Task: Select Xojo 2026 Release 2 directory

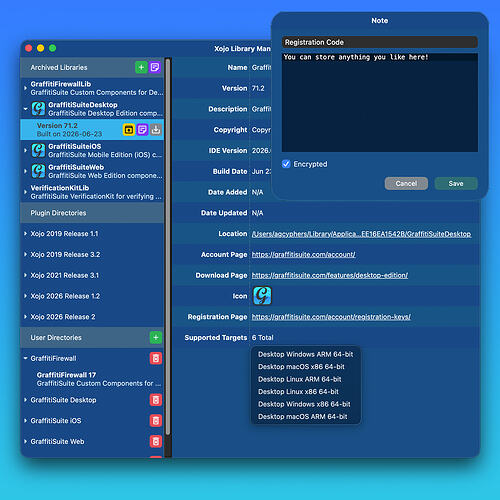Action: click(92, 317)
